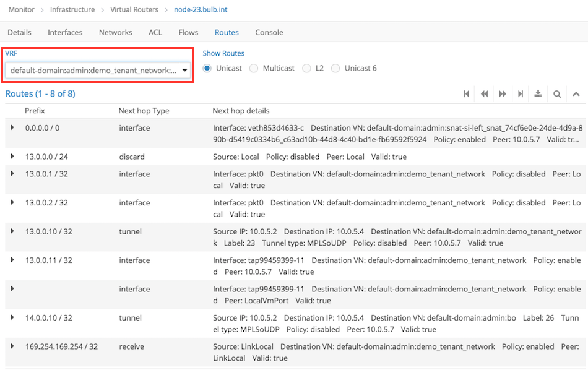The height and width of the screenshot is (370, 588).
Task: Select the 14.0.0.10 / 32 prefix cell
Action: [49, 318]
